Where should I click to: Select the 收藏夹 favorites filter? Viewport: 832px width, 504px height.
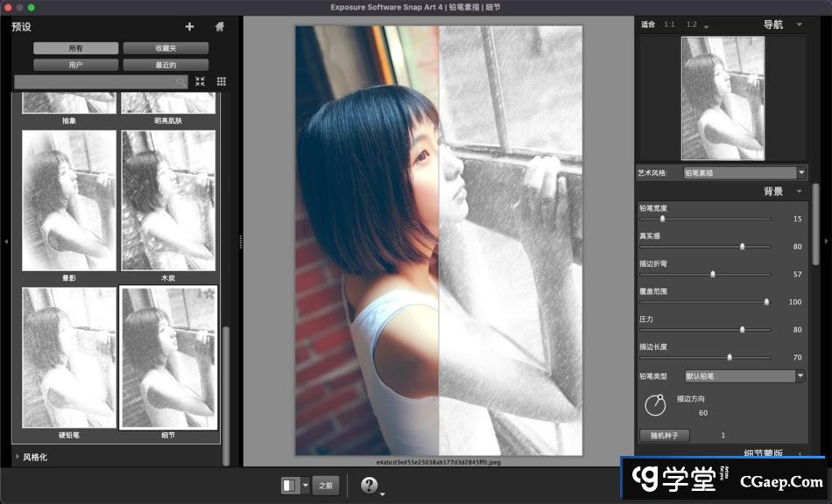(x=166, y=48)
